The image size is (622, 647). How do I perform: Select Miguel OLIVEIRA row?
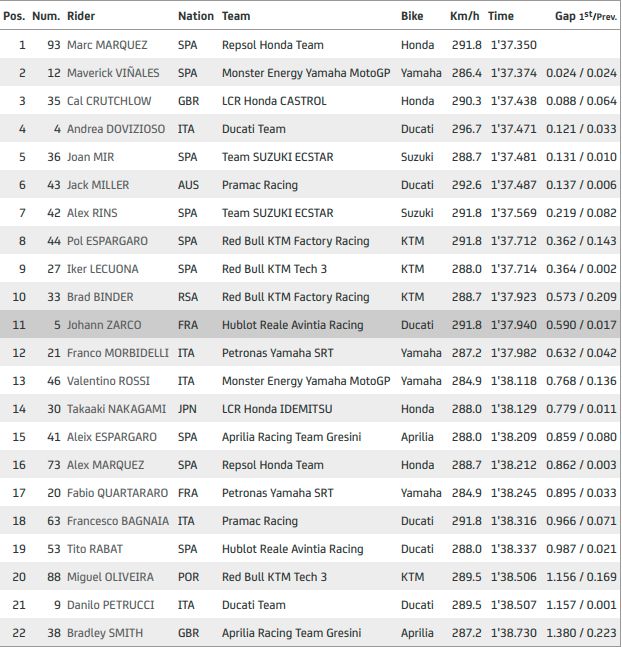point(310,577)
